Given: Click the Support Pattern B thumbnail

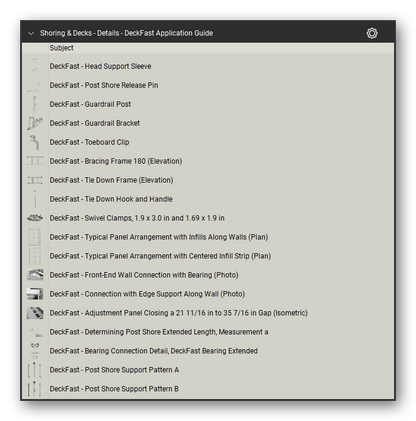Looking at the screenshot, I should (35, 389).
